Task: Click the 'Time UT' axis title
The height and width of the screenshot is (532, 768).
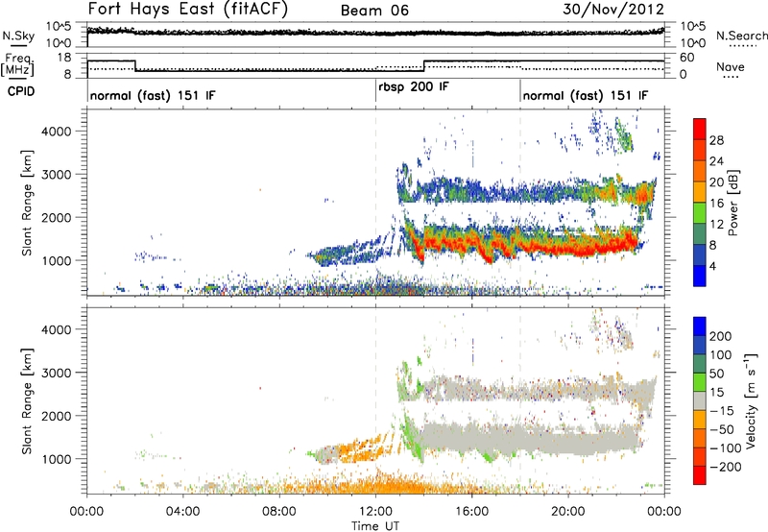Action: [x=375, y=525]
